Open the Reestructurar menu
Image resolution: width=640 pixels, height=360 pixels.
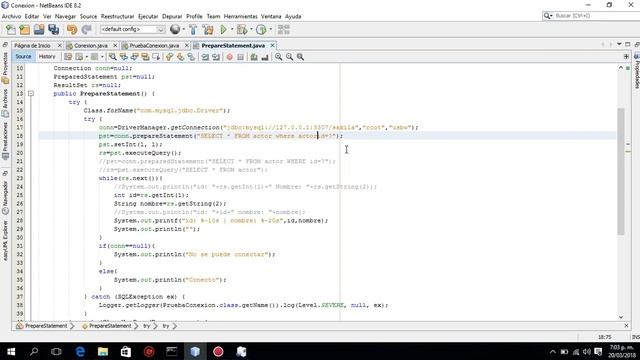point(118,16)
